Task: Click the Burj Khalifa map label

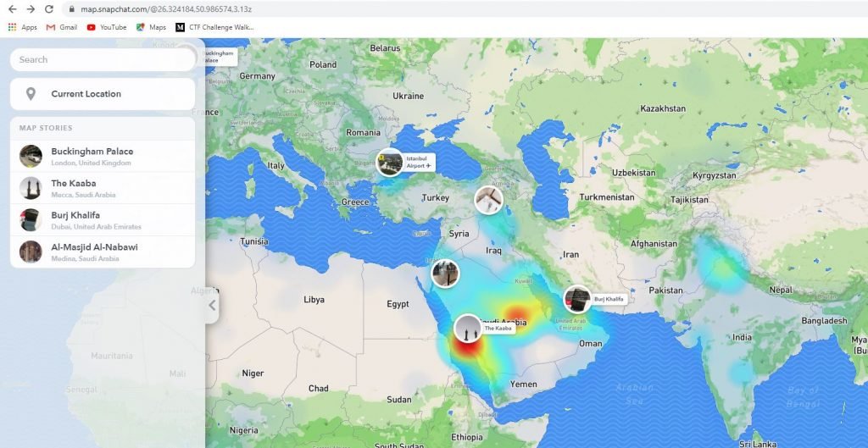Action: 609,299
